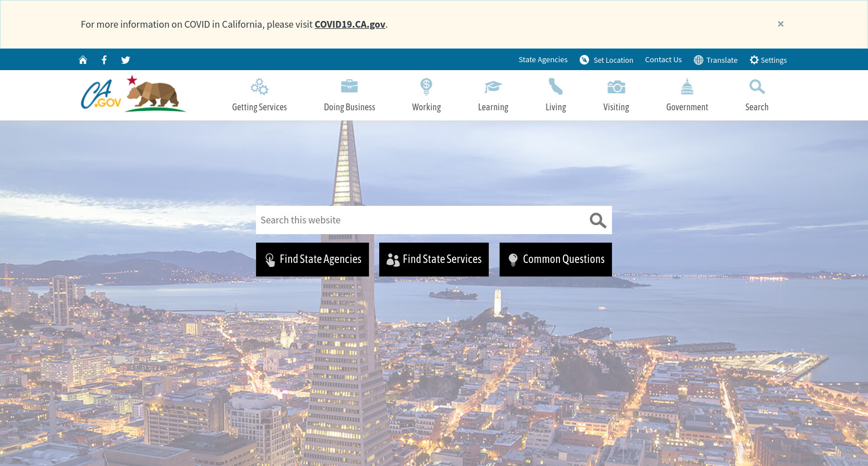Open Living menu label
Viewport: 868px width, 466px height.
click(x=555, y=107)
